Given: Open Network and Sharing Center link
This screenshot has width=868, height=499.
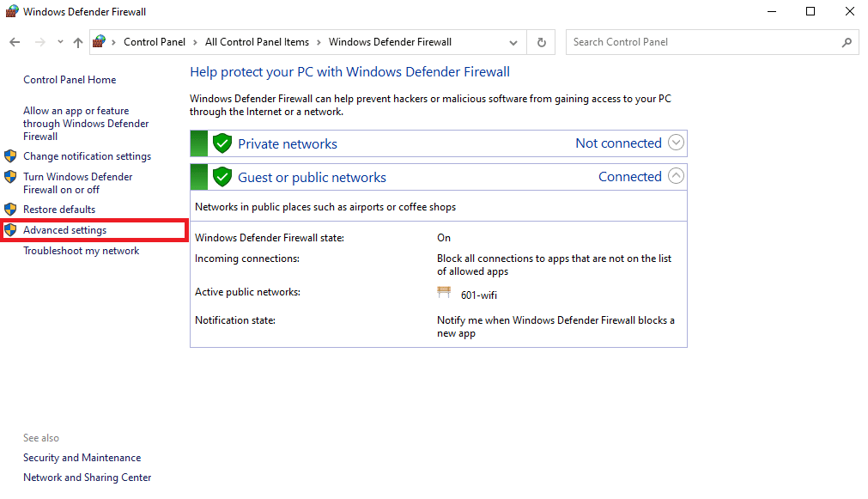Looking at the screenshot, I should click(x=87, y=478).
